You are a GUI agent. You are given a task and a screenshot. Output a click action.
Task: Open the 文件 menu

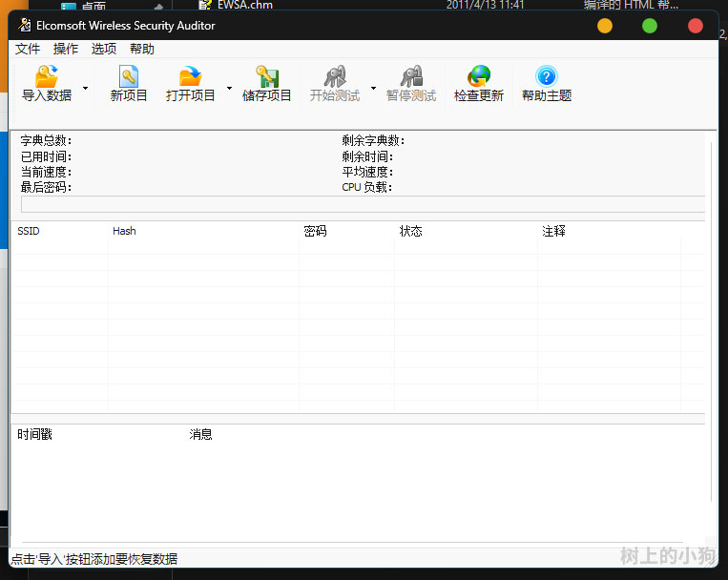pyautogui.click(x=28, y=49)
